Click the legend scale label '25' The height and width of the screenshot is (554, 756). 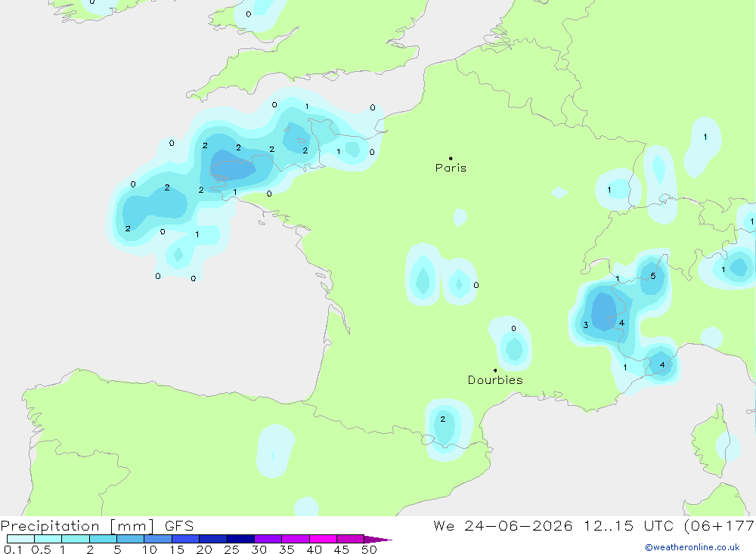232,549
